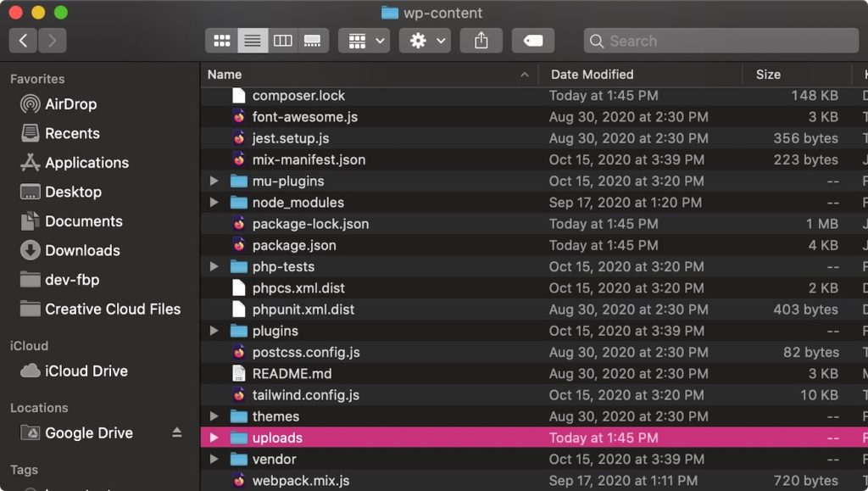Screen dimensions: 868x491
Task: Select the jest.setup.js file icon
Action: (x=238, y=138)
